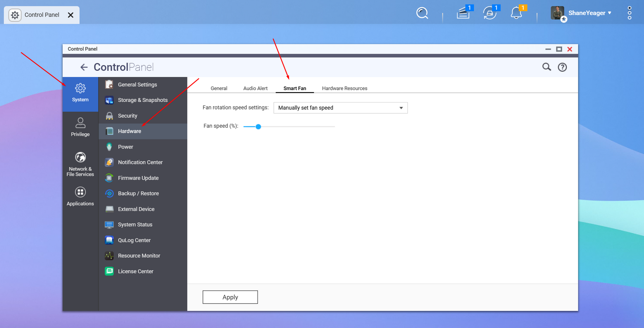Click the Security padlock icon
644x328 pixels.
(x=109, y=116)
